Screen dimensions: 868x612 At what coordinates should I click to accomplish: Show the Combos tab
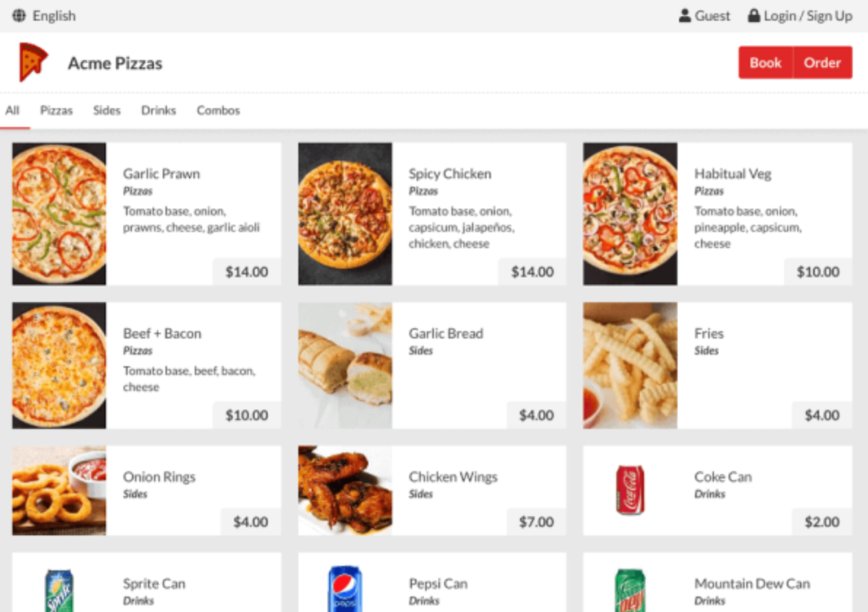coord(218,110)
